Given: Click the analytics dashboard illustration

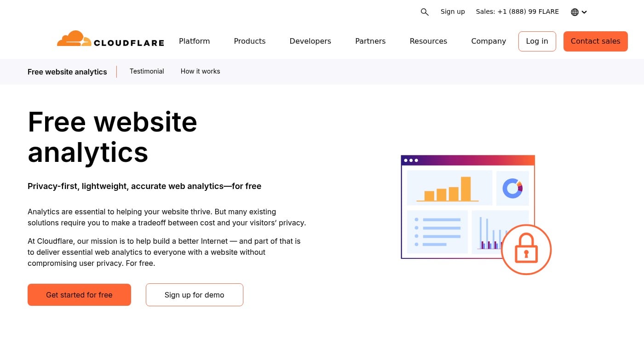Looking at the screenshot, I should tap(476, 215).
